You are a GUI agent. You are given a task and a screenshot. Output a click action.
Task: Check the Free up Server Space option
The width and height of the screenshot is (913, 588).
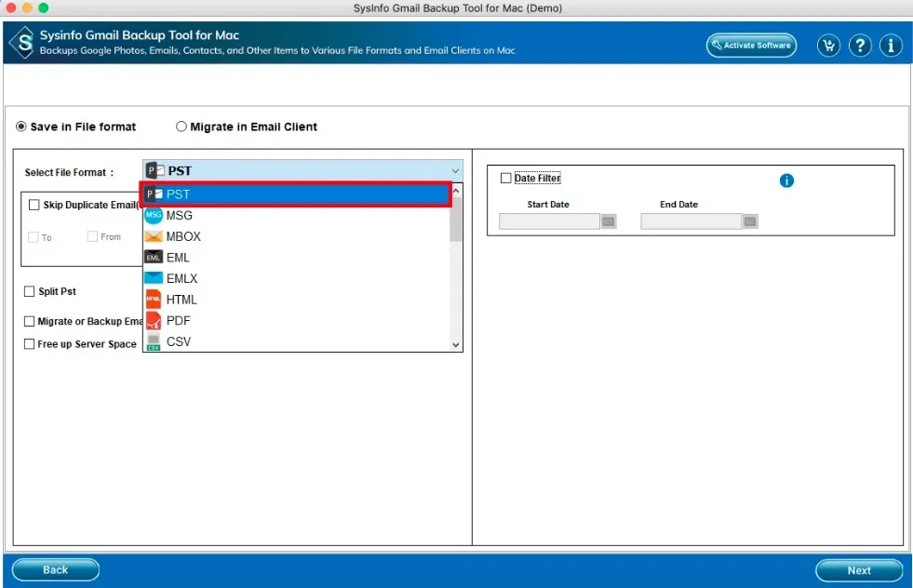[30, 344]
